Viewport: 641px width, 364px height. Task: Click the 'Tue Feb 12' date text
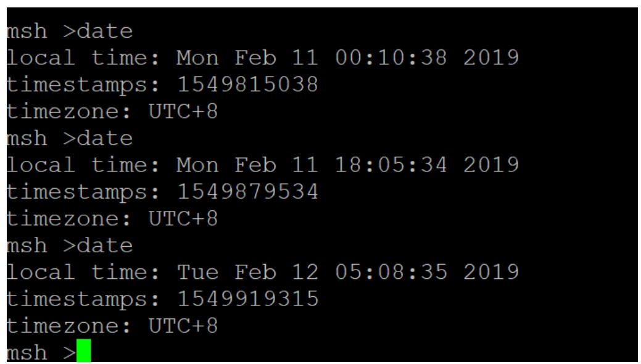[x=248, y=273]
